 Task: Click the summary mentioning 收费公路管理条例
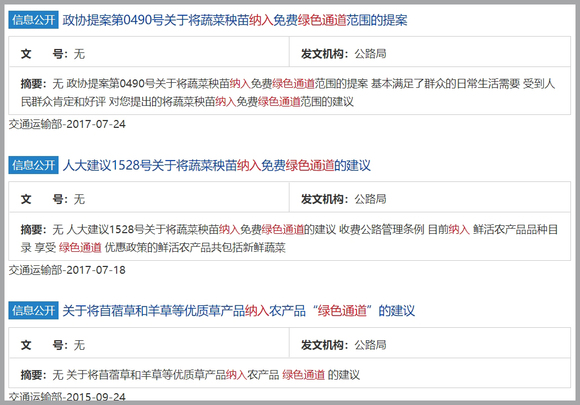290,237
